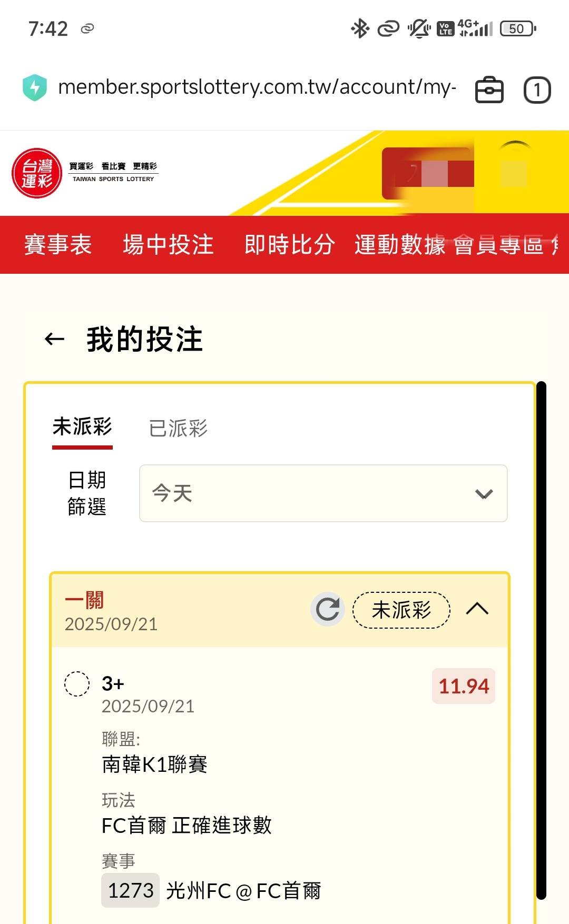Viewport: 569px width, 924px height.
Task: Open the browser tab switcher
Action: tap(537, 90)
